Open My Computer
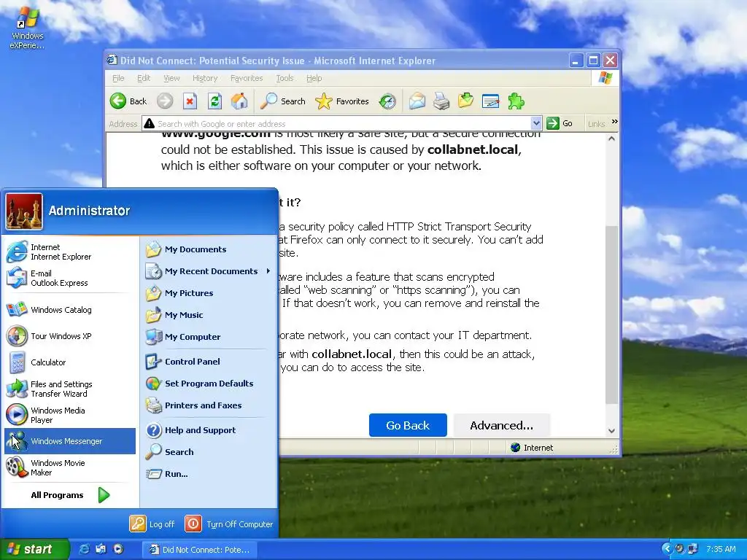 click(208, 337)
